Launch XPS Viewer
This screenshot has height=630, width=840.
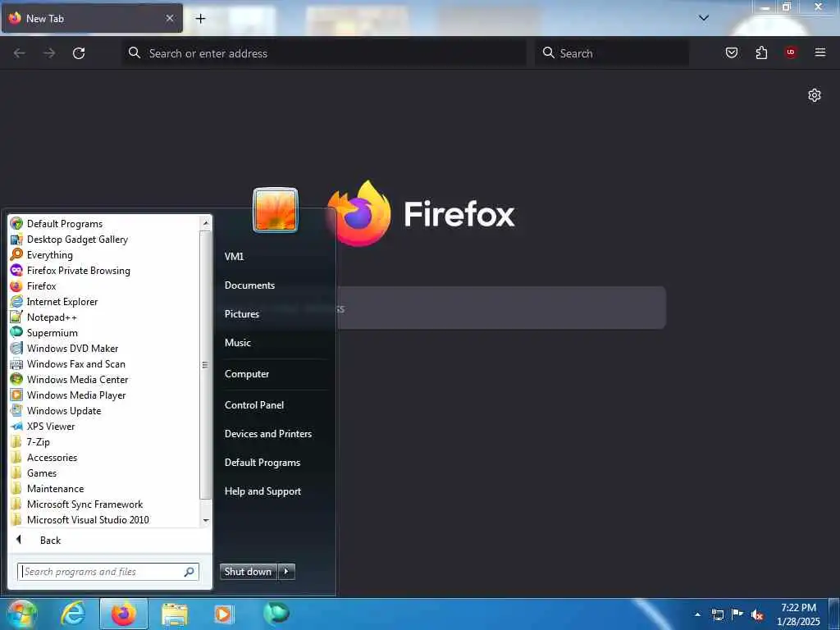click(50, 426)
